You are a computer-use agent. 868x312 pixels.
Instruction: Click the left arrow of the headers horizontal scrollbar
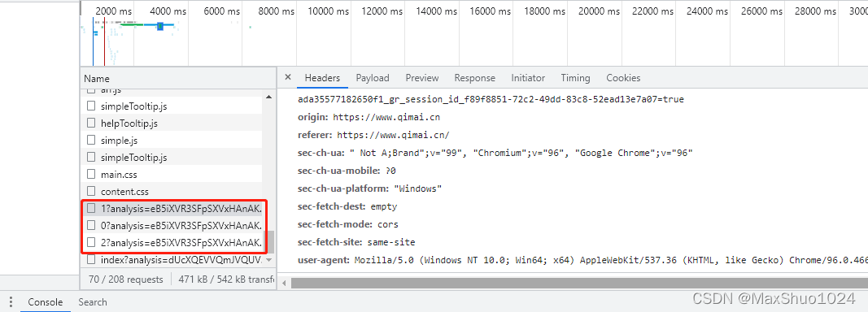coord(284,284)
